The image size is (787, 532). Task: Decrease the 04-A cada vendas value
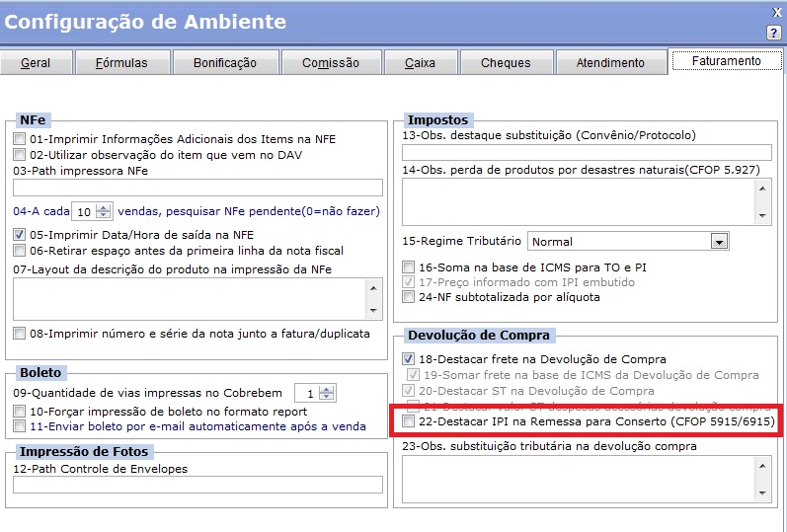click(x=103, y=215)
